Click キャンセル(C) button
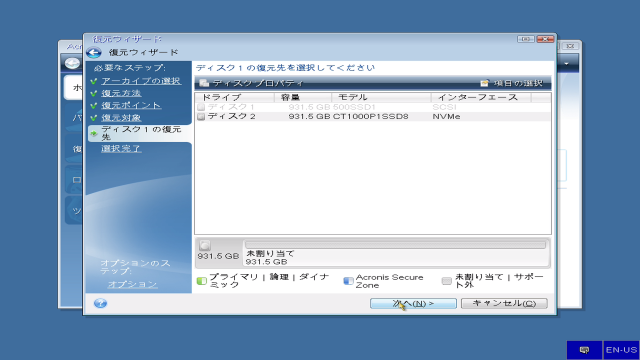 (x=504, y=303)
